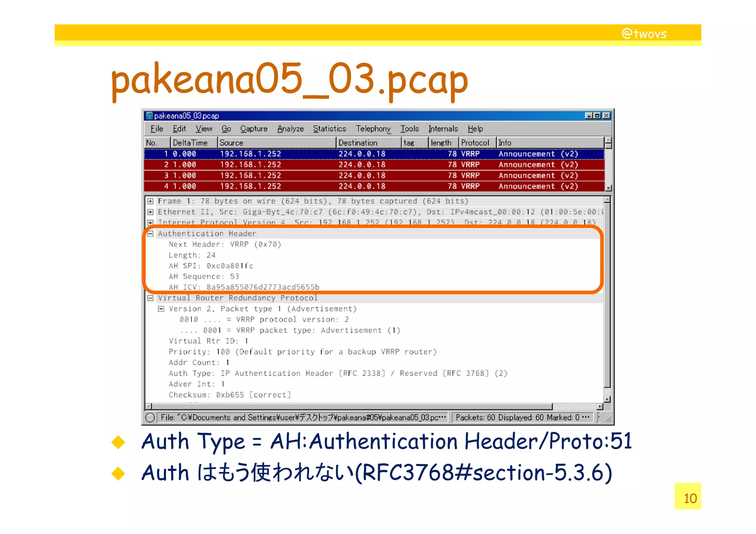Sort by Protocol column header
Viewport: 756px width, 534px height.
click(477, 143)
